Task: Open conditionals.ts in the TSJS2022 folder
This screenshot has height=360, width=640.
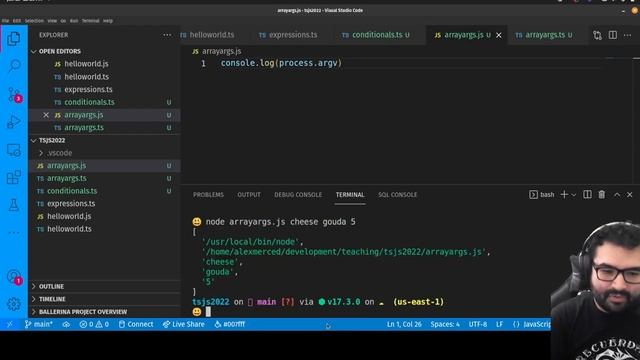Action: [x=72, y=191]
